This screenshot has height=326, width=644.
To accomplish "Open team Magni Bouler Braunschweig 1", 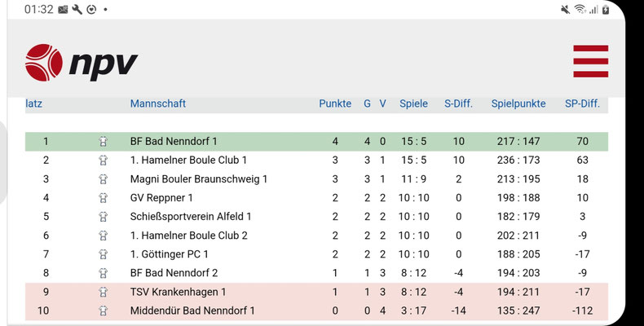I will tap(199, 179).
